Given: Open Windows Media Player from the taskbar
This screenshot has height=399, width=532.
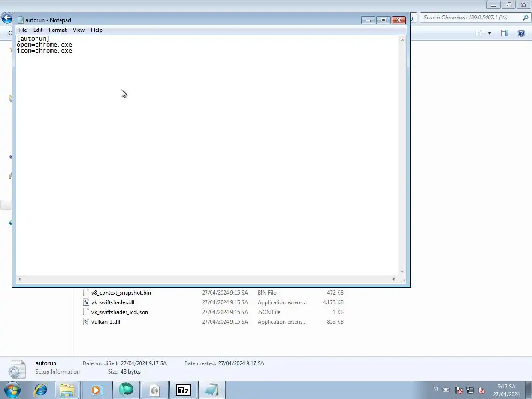Looking at the screenshot, I should [x=96, y=390].
